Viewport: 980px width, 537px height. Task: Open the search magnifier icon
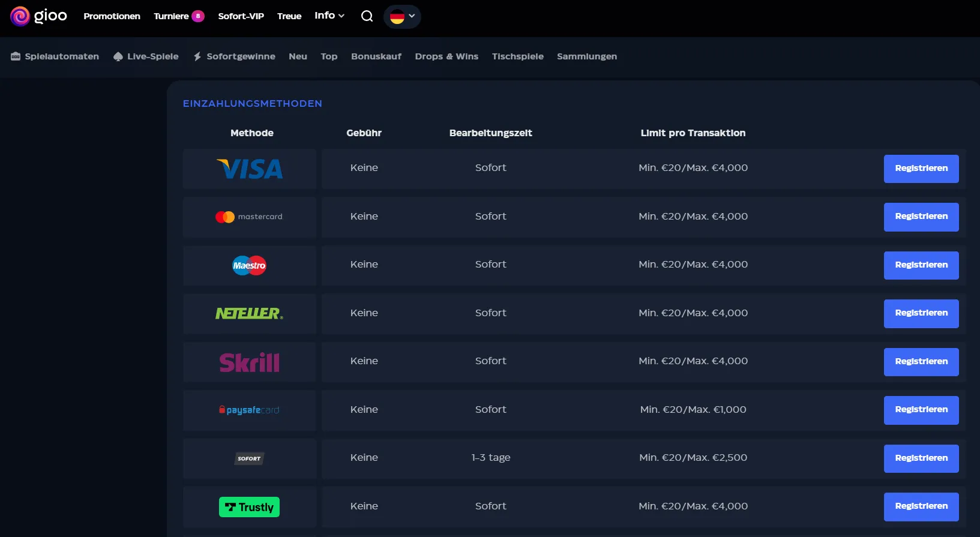coord(367,16)
